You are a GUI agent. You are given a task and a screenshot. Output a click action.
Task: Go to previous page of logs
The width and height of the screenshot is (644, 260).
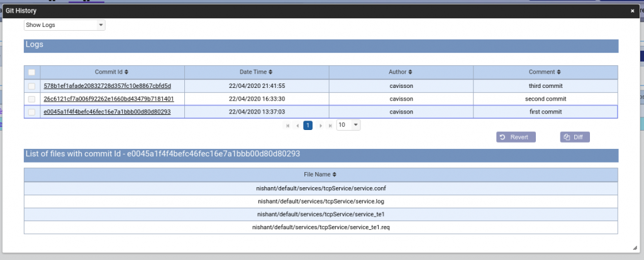pyautogui.click(x=297, y=126)
